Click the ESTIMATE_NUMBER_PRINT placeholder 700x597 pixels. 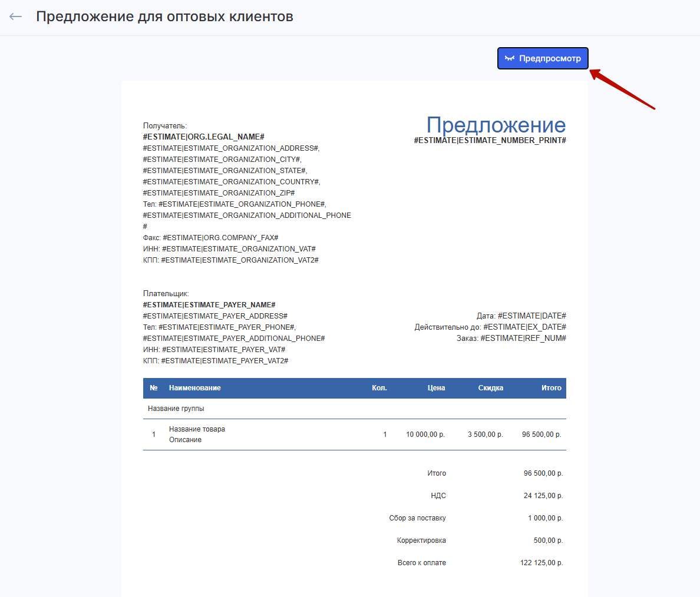pyautogui.click(x=490, y=141)
